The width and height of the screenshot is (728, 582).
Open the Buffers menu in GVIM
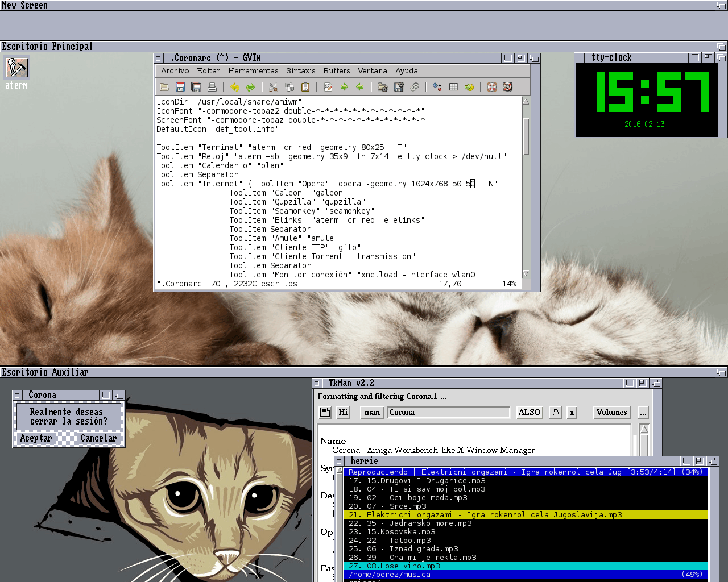click(x=337, y=71)
